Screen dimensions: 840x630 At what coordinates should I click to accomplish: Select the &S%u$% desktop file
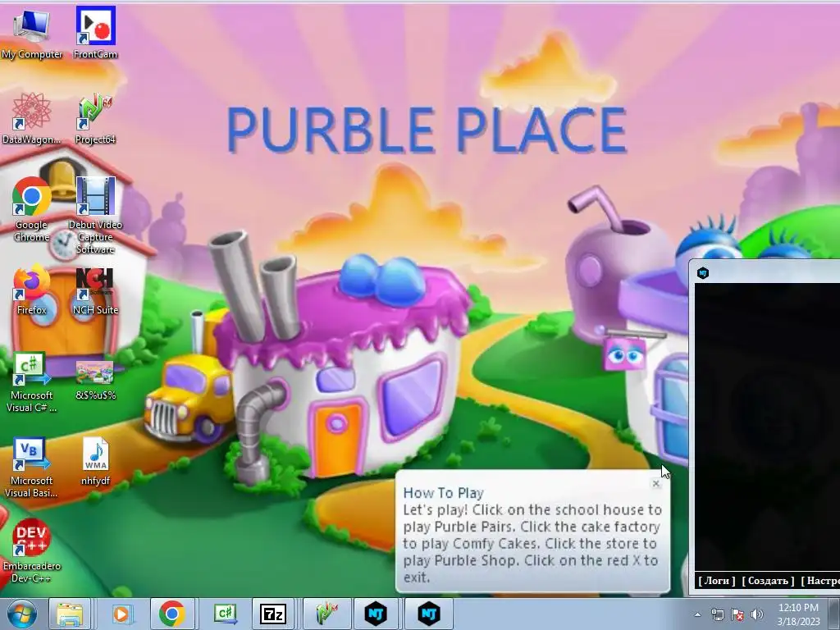[x=95, y=381]
